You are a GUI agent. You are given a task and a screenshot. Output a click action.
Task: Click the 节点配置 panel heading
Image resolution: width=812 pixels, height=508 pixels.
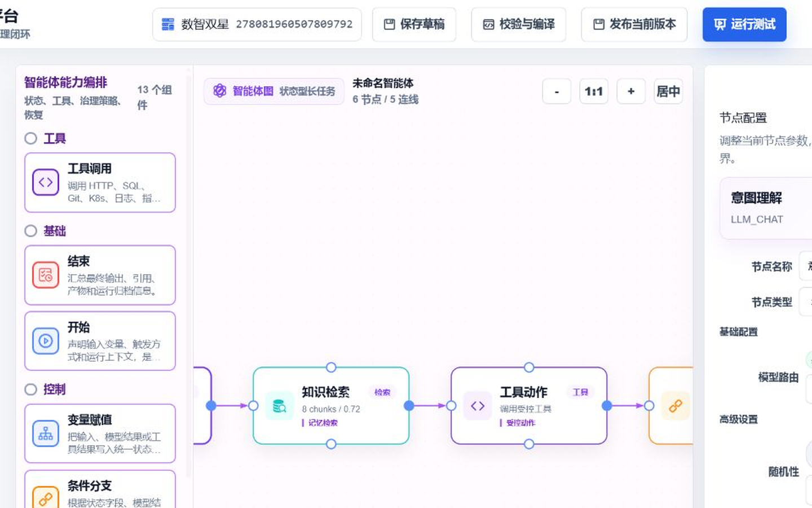coord(743,118)
